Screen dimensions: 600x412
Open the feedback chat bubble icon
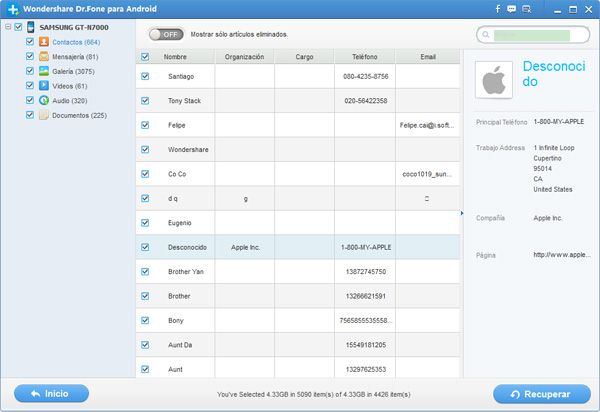click(512, 9)
